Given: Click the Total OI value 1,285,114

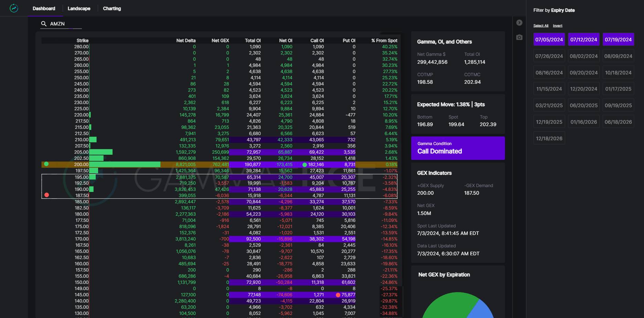Looking at the screenshot, I should click(475, 62).
